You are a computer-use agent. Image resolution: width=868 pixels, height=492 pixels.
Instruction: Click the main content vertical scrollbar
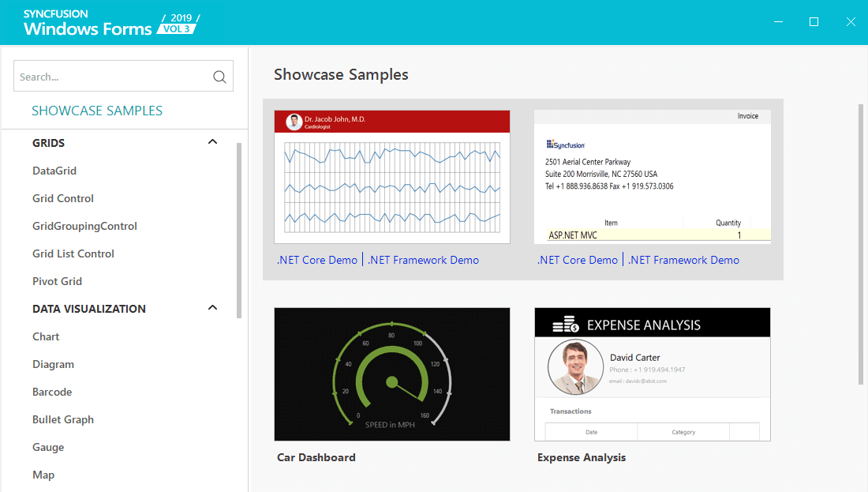click(x=862, y=245)
